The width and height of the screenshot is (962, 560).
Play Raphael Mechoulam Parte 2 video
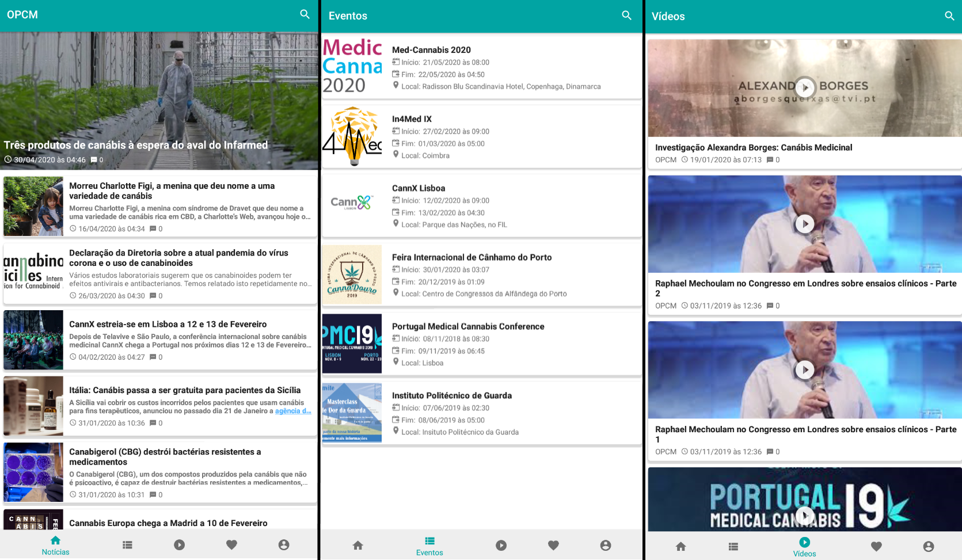(805, 224)
